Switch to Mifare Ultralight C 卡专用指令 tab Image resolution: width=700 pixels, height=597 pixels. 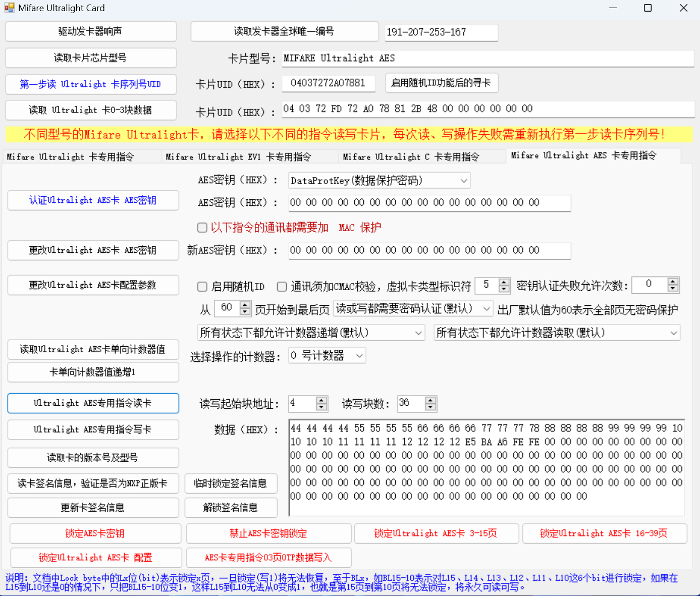point(411,157)
